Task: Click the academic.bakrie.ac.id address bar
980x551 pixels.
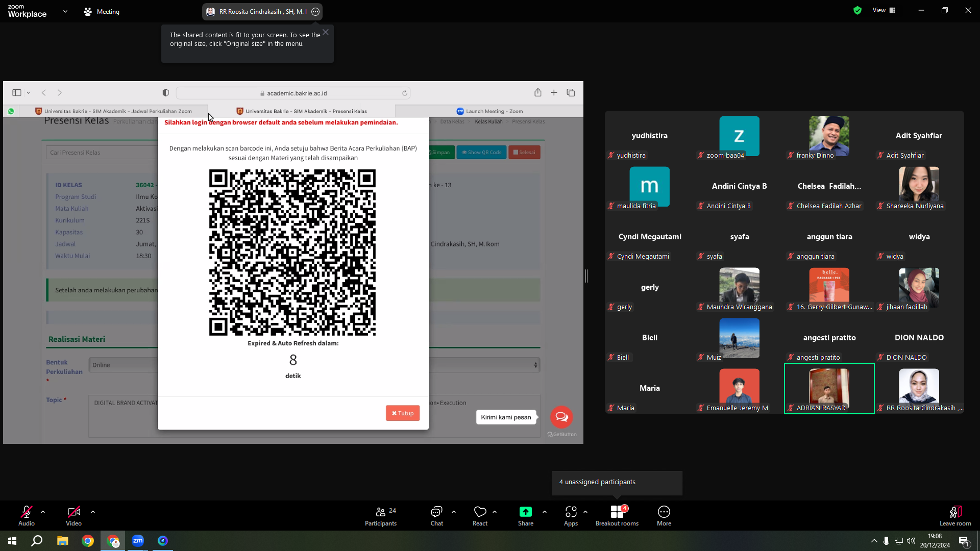Action: pos(293,93)
